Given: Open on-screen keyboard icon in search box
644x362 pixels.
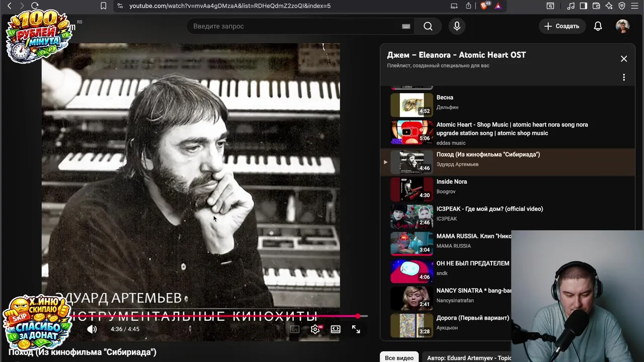Looking at the screenshot, I should pos(406,26).
